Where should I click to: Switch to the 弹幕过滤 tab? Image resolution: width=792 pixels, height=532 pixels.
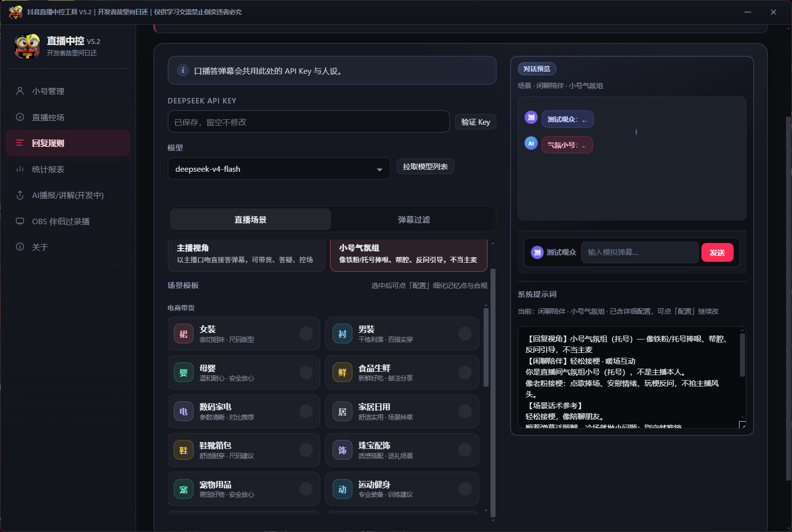point(414,219)
